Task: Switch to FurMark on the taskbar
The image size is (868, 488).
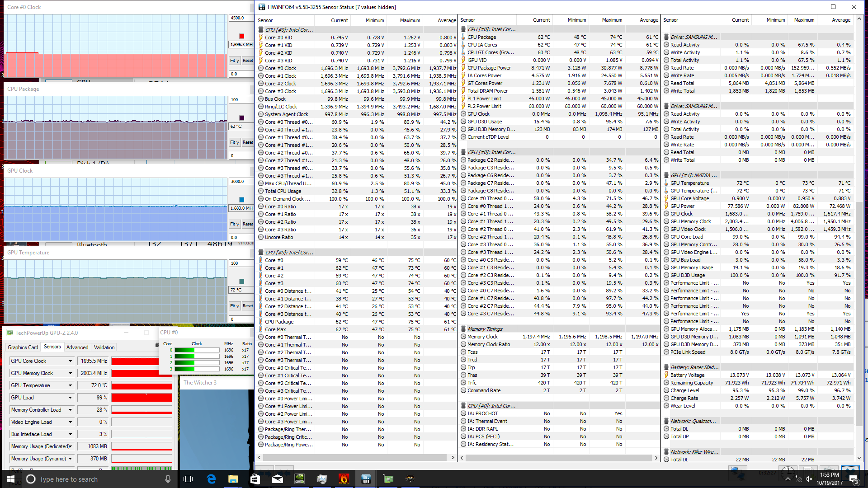Action: pos(344,479)
